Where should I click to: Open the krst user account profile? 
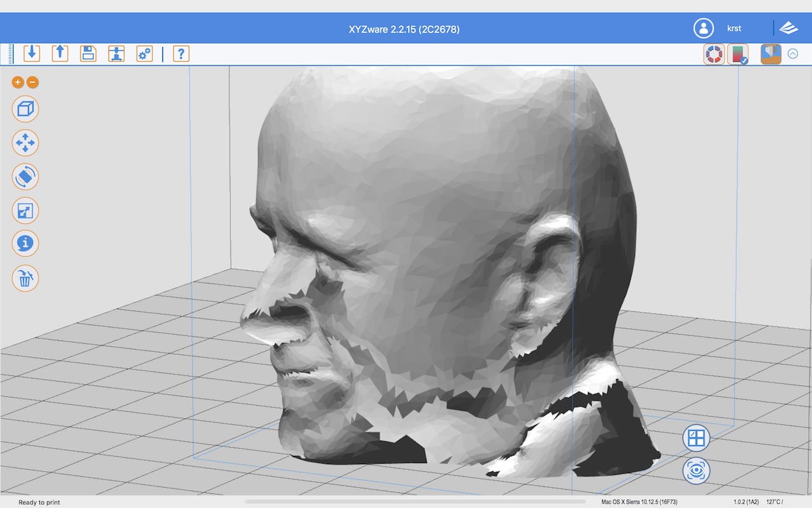click(x=704, y=29)
